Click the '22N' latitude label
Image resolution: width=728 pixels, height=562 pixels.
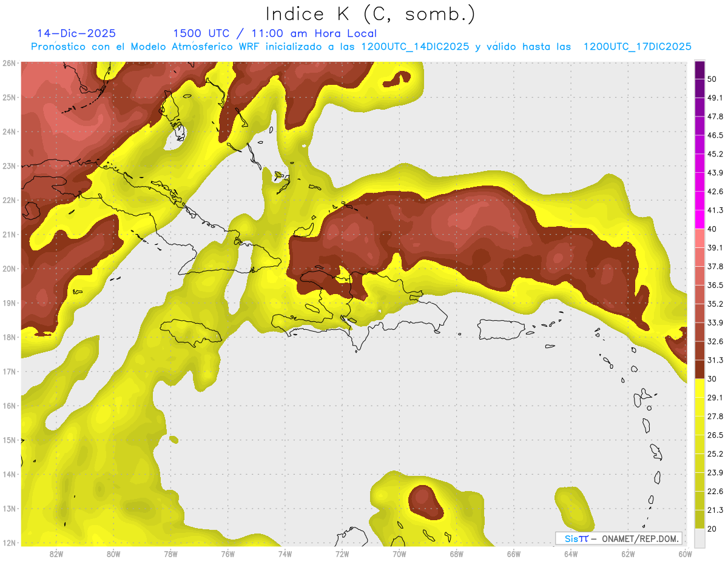pos(9,200)
